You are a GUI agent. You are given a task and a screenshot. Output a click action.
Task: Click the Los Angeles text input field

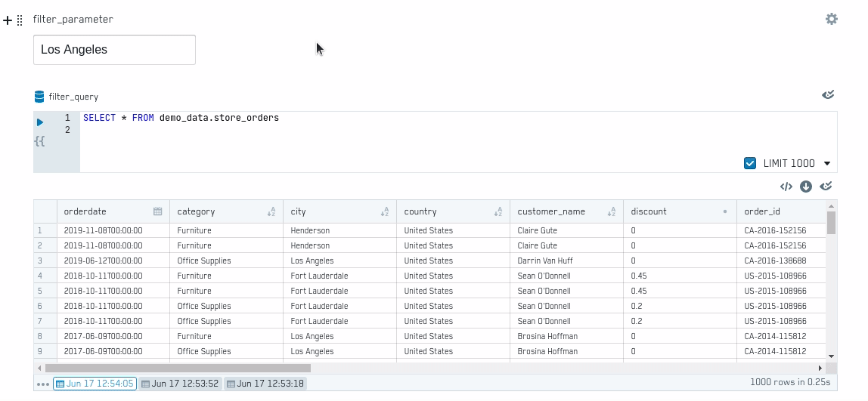coord(114,50)
